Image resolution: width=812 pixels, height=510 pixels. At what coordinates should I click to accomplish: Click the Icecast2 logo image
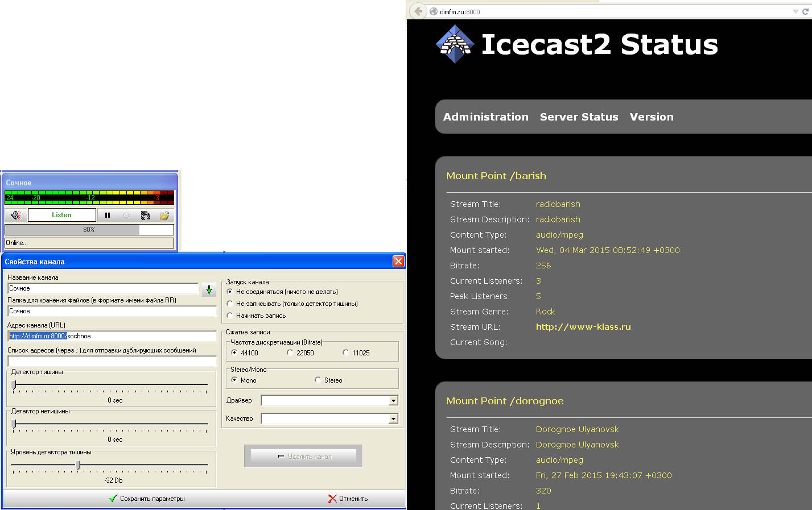click(x=455, y=44)
